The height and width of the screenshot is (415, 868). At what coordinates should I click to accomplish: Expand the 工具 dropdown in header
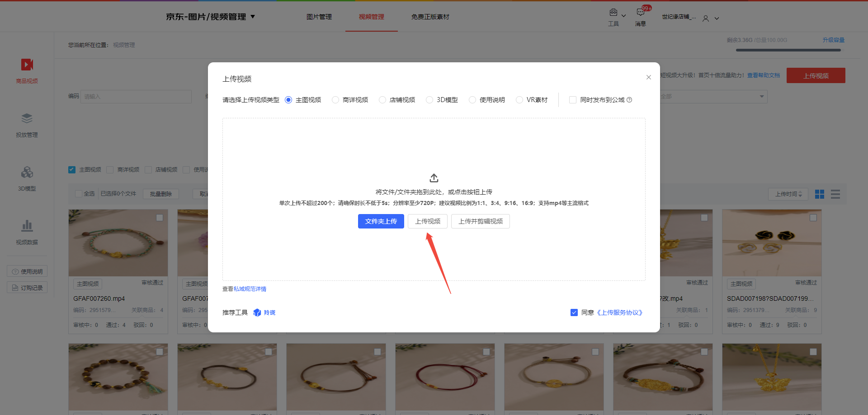[623, 16]
